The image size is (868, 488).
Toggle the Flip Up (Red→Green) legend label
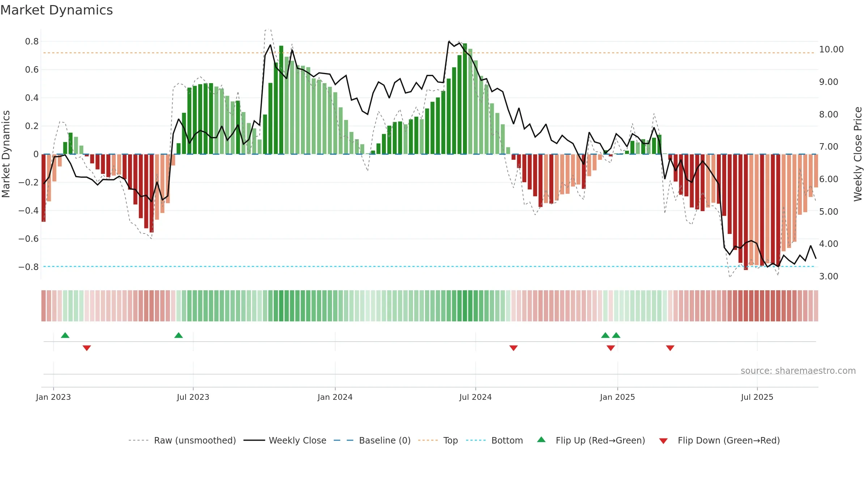point(600,440)
